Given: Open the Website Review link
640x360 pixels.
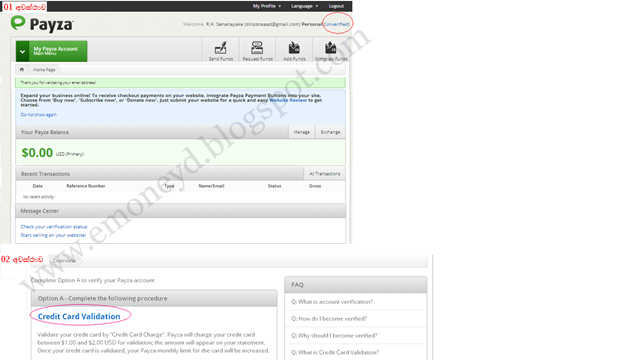Looking at the screenshot, I should coord(288,100).
